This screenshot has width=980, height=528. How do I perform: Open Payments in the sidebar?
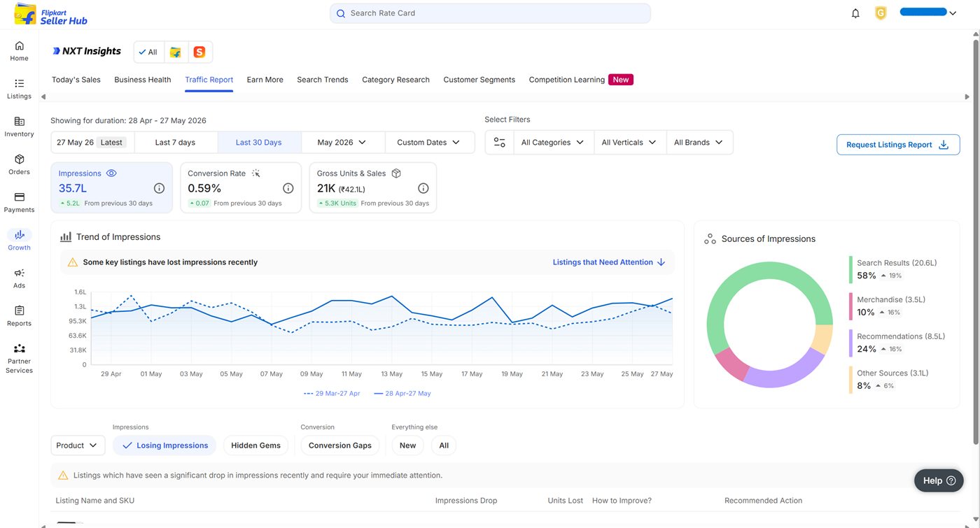tap(19, 202)
